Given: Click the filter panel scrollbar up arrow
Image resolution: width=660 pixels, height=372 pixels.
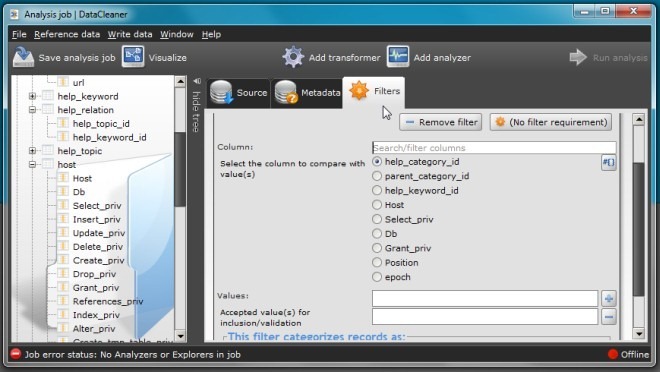Looking at the screenshot, I should coord(639,120).
